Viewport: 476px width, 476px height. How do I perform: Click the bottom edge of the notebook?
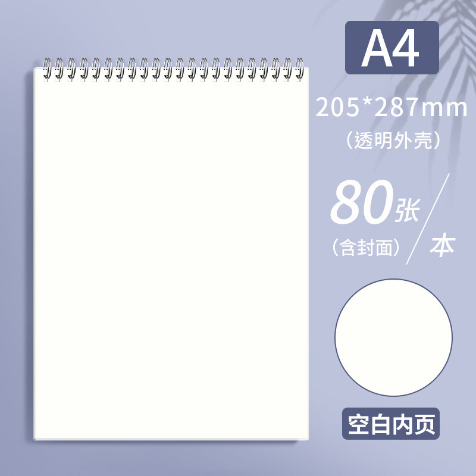(171, 439)
